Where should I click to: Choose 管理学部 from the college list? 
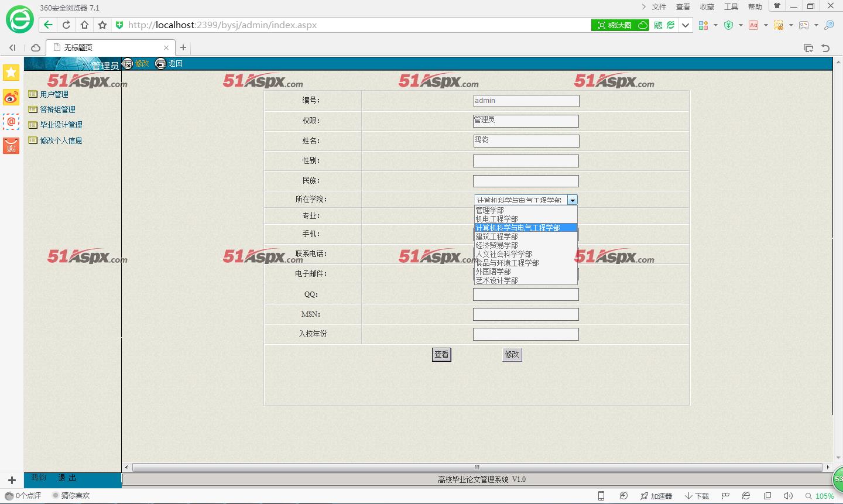tap(526, 210)
